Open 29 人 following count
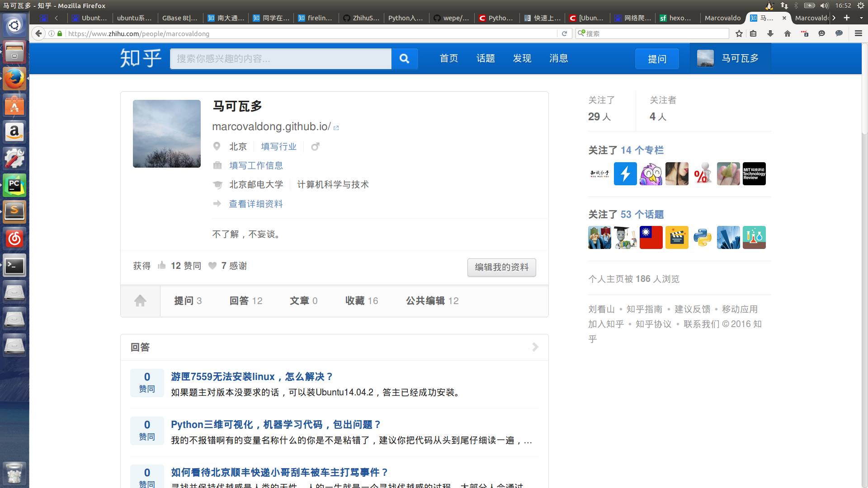Image resolution: width=868 pixels, height=488 pixels. pyautogui.click(x=599, y=117)
